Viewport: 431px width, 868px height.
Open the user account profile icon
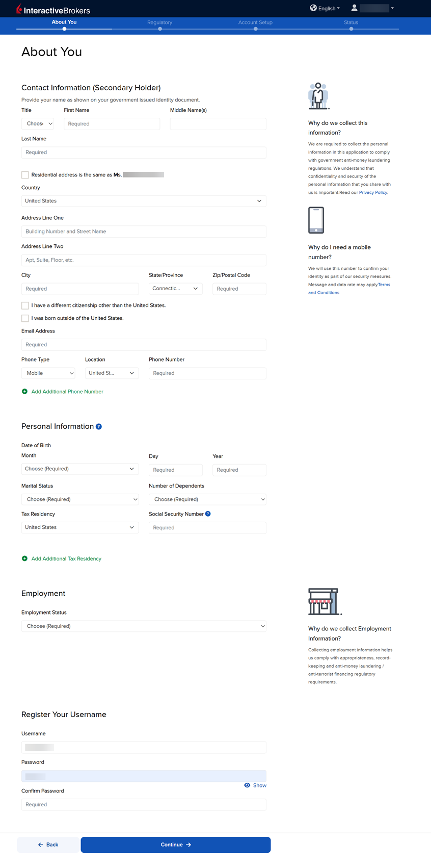(354, 8)
